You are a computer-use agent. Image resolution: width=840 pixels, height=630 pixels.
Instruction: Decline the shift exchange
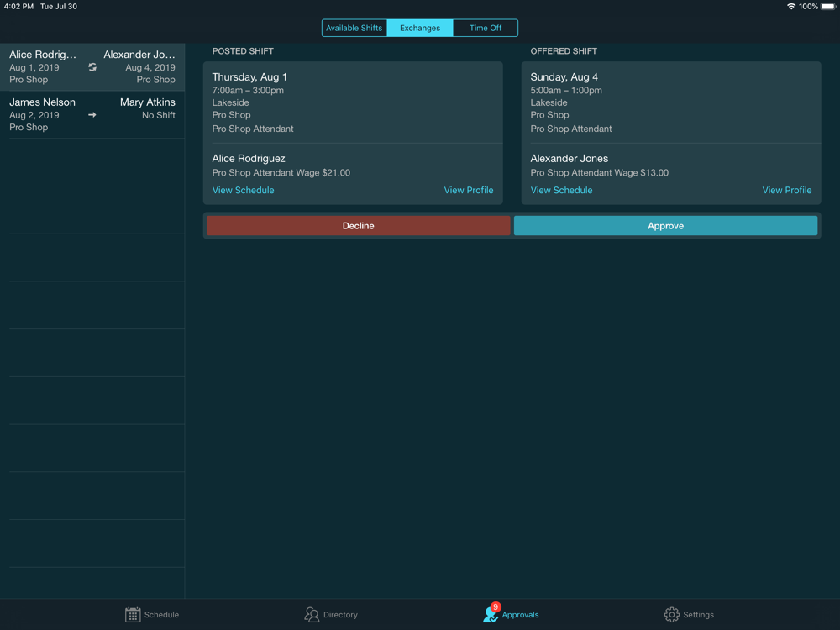coord(358,225)
